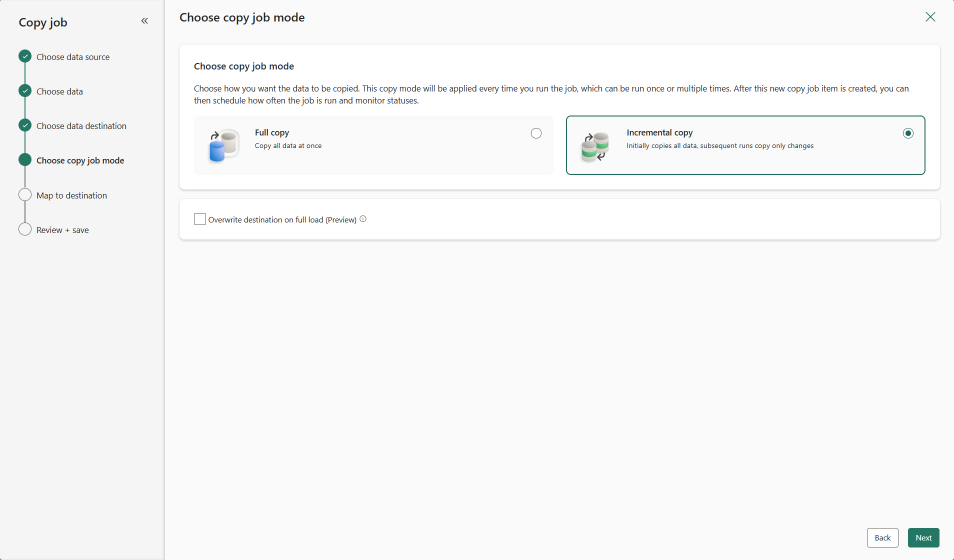Click the Next button
The height and width of the screenshot is (560, 954).
pyautogui.click(x=923, y=537)
